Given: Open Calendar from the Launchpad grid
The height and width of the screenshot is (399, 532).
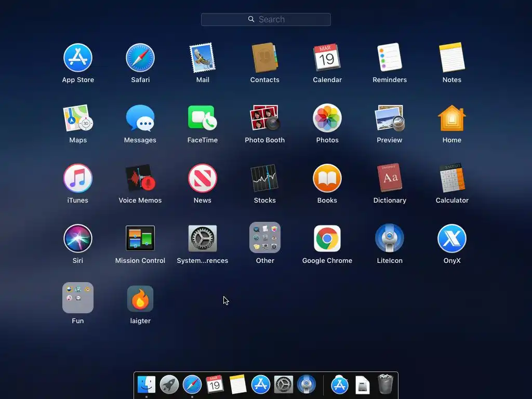Looking at the screenshot, I should coord(327,58).
